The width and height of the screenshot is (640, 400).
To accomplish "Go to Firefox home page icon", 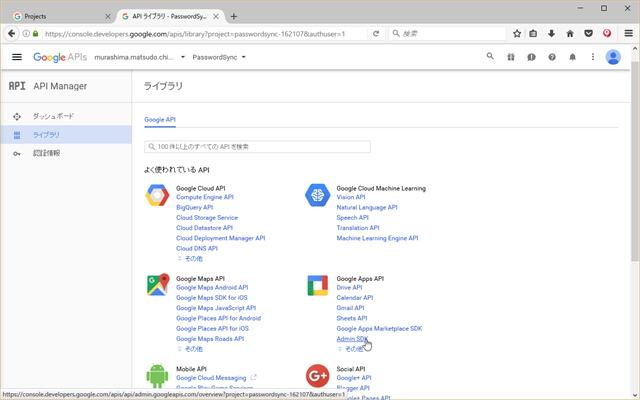I will (x=570, y=33).
